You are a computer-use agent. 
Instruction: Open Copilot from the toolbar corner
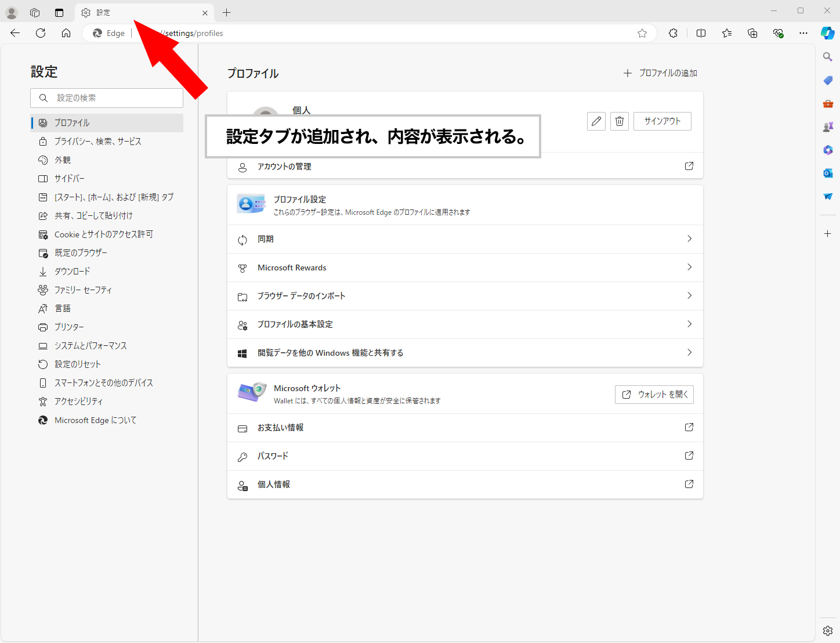(x=828, y=33)
